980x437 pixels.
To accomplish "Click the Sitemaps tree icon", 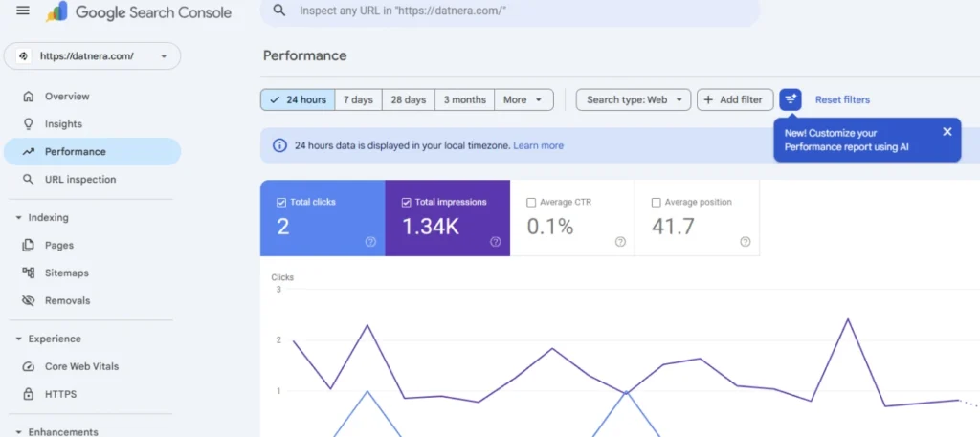I will pyautogui.click(x=28, y=273).
